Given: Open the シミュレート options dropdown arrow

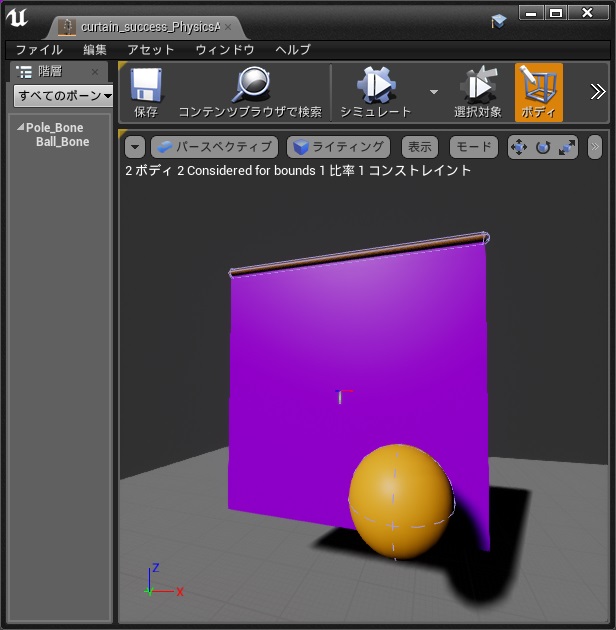Looking at the screenshot, I should 434,92.
